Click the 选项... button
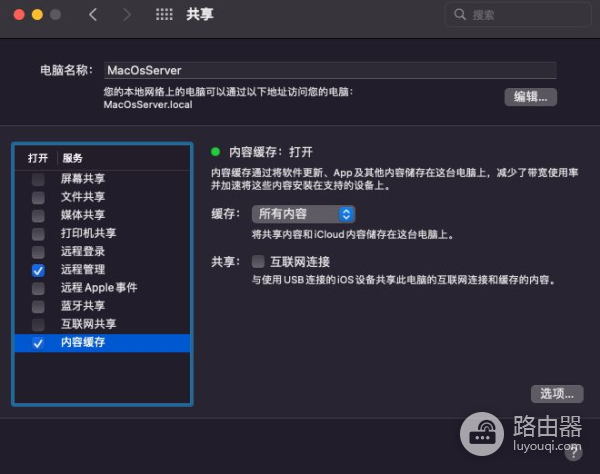This screenshot has width=600, height=474. (557, 394)
